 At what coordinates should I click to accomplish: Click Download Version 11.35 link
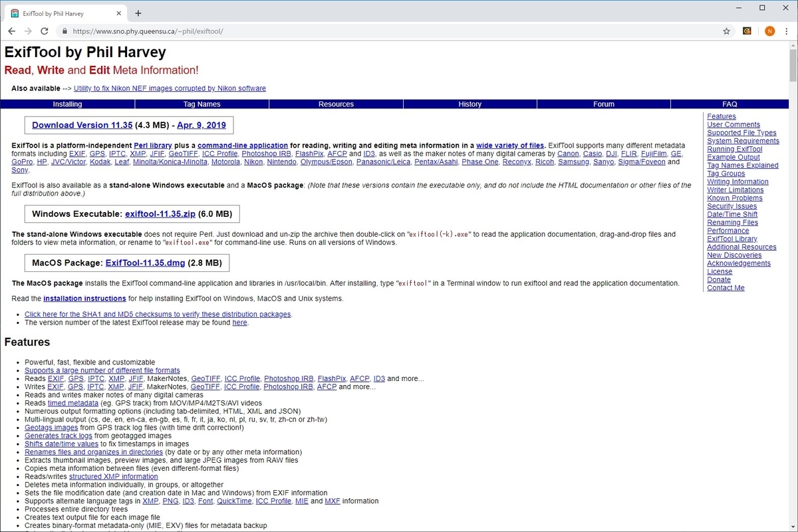click(x=82, y=125)
